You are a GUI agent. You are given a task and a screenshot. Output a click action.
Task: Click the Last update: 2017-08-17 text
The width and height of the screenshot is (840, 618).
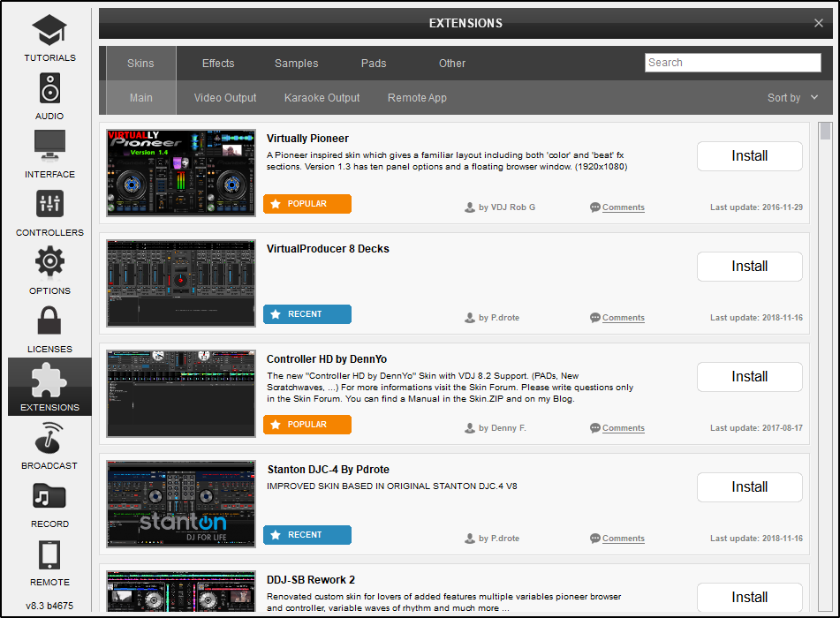pyautogui.click(x=756, y=428)
